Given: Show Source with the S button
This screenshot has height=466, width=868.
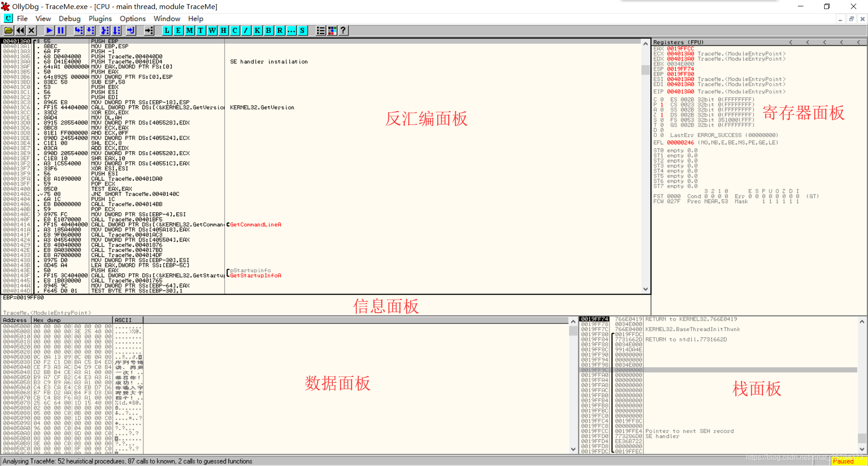Looking at the screenshot, I should (x=302, y=30).
